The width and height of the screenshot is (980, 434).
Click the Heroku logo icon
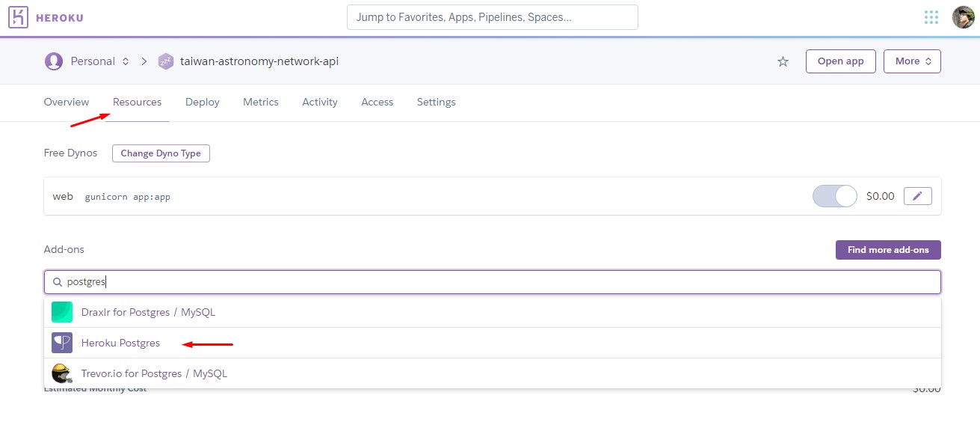18,16
